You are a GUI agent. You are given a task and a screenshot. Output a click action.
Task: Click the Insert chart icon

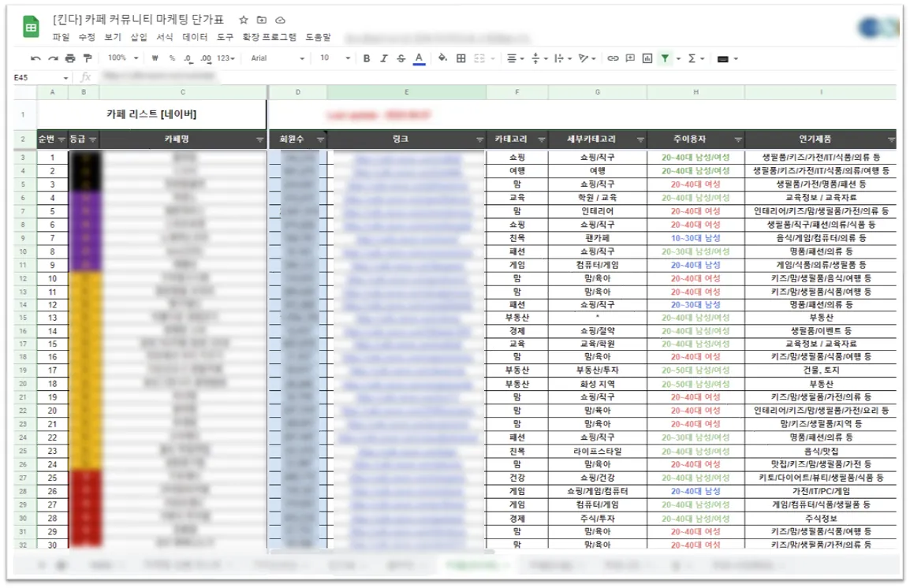tap(647, 58)
